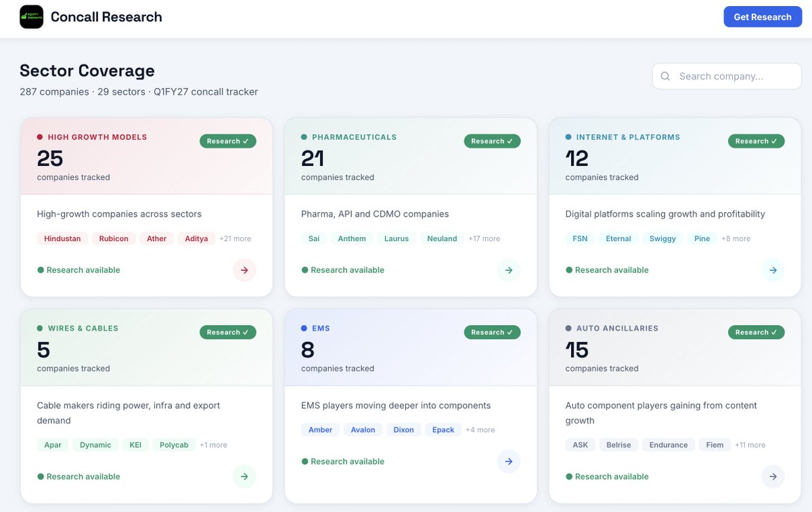812x512 pixels.
Task: Select the Ather company tag
Action: 157,238
